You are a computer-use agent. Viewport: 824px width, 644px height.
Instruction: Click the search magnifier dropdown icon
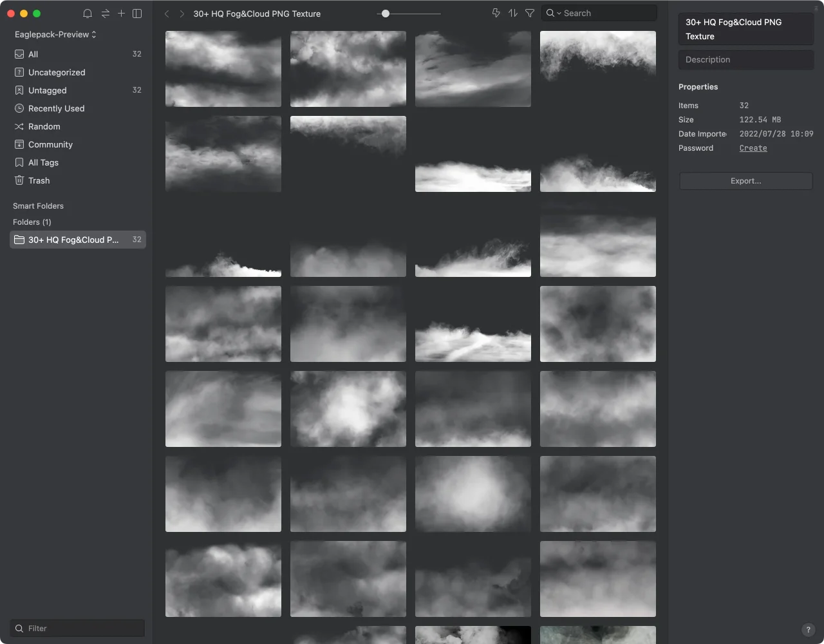pyautogui.click(x=554, y=13)
